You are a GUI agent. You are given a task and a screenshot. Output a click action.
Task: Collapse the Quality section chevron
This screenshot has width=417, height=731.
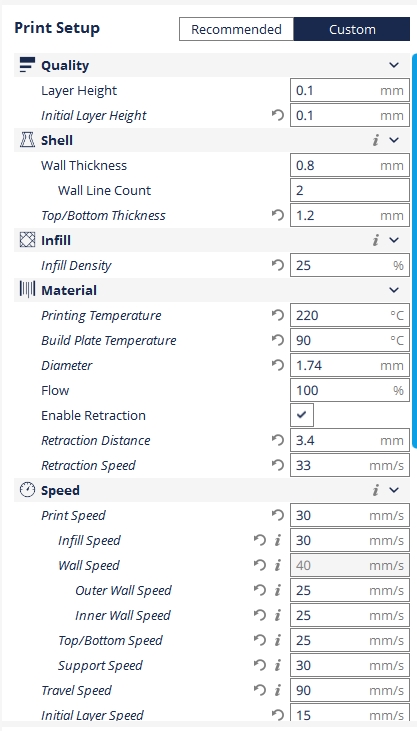click(394, 65)
